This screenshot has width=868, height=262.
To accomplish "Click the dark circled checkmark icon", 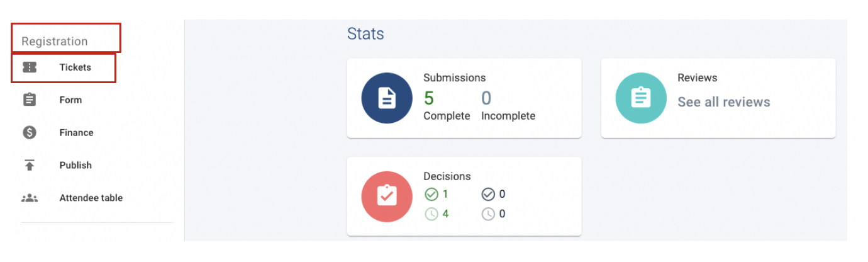I will (488, 195).
